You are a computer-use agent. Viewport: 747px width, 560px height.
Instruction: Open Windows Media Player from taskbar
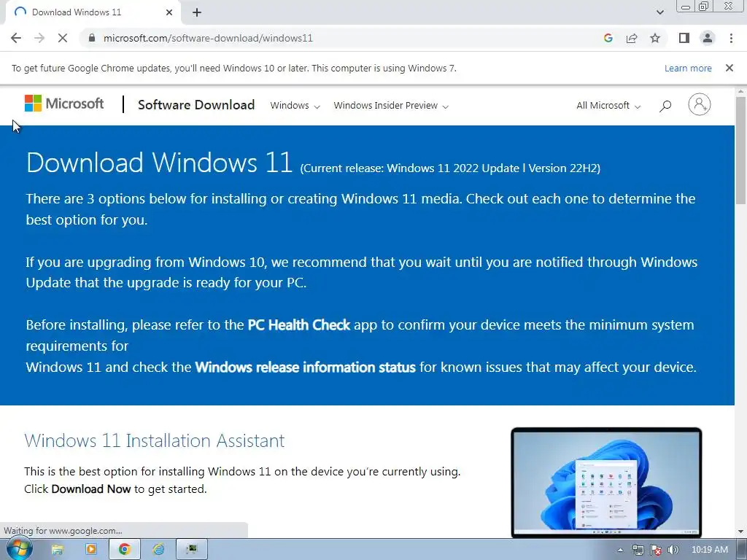click(90, 550)
